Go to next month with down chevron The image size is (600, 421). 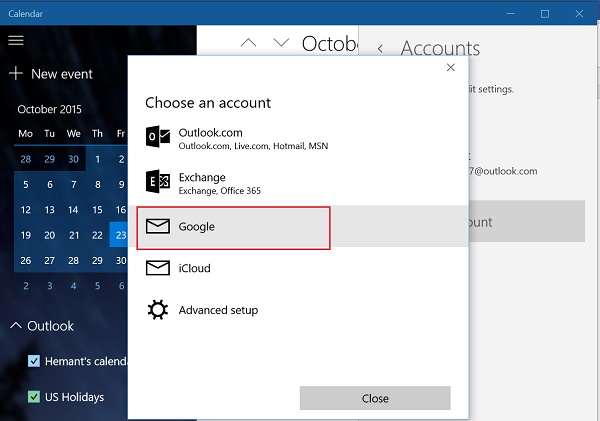click(281, 42)
